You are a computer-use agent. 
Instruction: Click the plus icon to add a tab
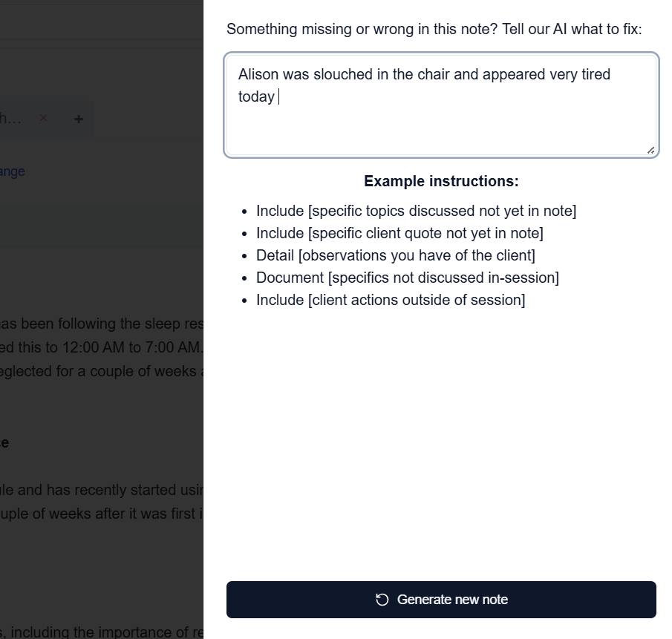[79, 119]
